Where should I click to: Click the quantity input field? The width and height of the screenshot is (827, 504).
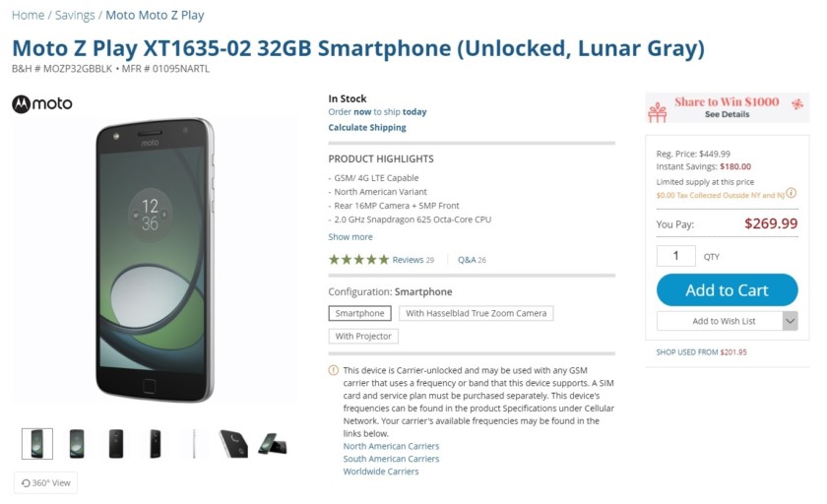click(x=675, y=256)
